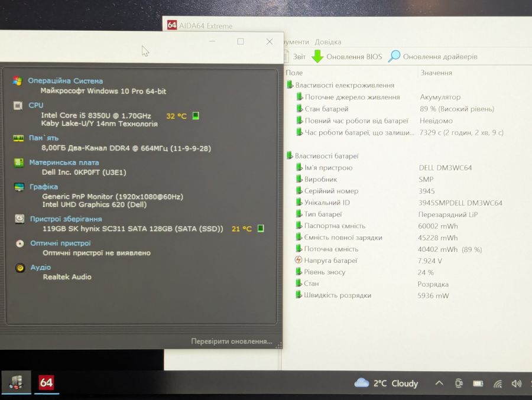Click the RAM module icon beside Пам'ять
Image resolution: width=532 pixels, height=400 pixels.
(18, 138)
